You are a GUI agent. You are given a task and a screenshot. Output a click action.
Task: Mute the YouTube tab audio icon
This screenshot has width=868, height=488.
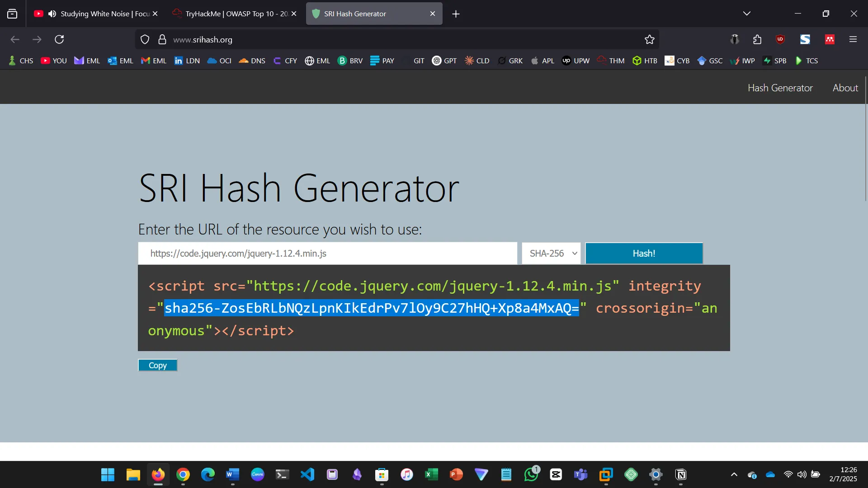pos(52,14)
